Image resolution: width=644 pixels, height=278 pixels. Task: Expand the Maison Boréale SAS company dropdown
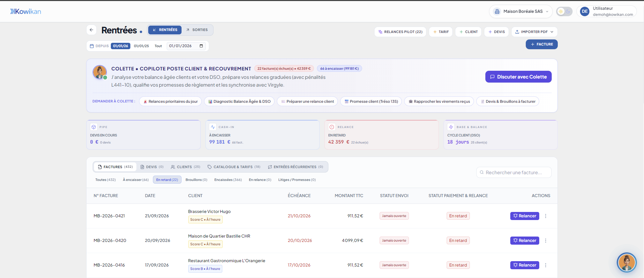pyautogui.click(x=521, y=11)
